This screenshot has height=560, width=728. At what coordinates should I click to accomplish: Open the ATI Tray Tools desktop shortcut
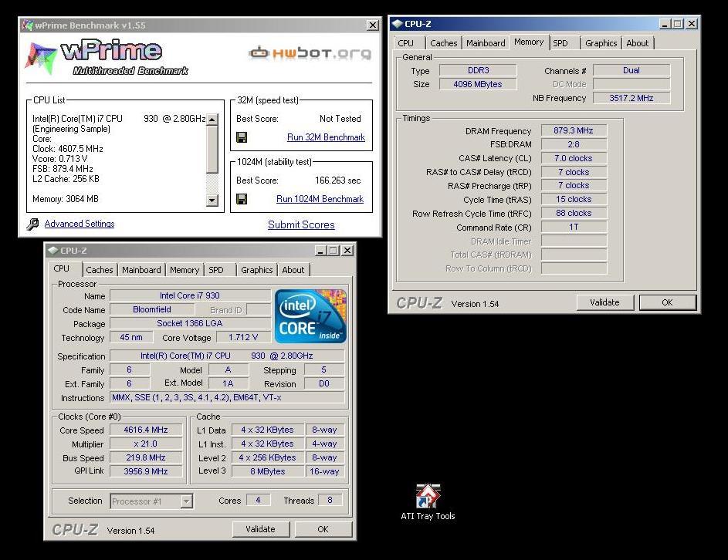pos(428,502)
